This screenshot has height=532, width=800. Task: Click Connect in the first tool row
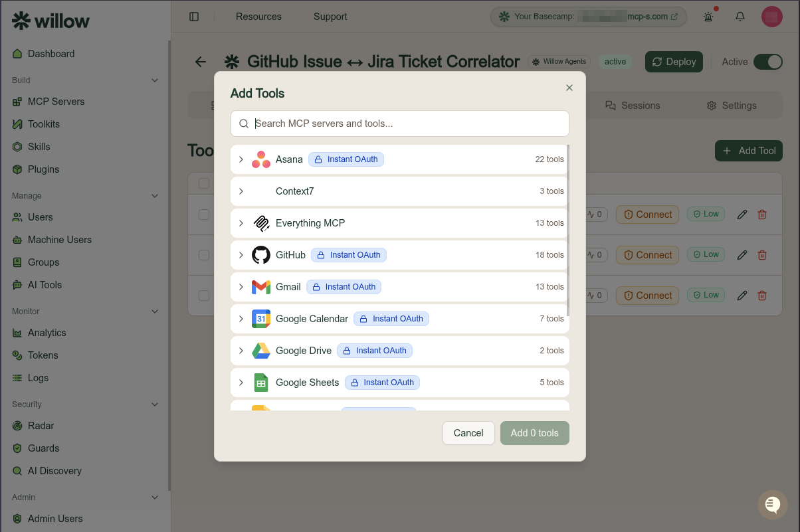(647, 215)
